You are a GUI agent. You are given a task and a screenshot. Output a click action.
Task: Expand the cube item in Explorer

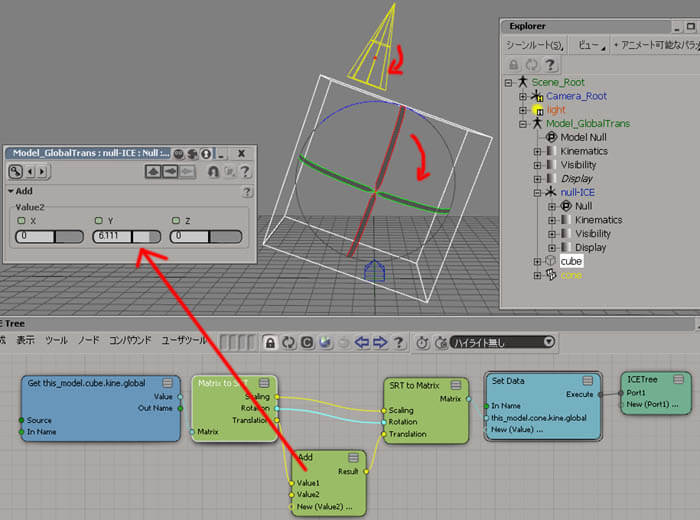pyautogui.click(x=537, y=261)
